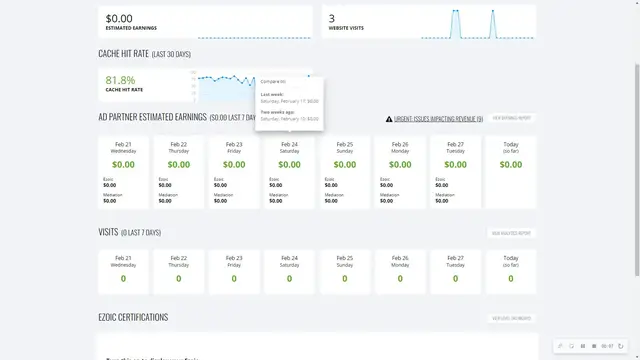The height and width of the screenshot is (360, 640).
Task: Select the pen annotation tool in recorder
Action: click(560, 346)
